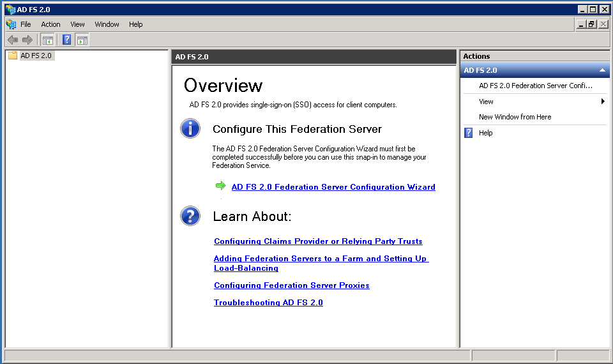Toggle the Show/Hide Console Tree toolbar button
Image resolution: width=613 pixels, height=364 pixels.
tap(48, 40)
